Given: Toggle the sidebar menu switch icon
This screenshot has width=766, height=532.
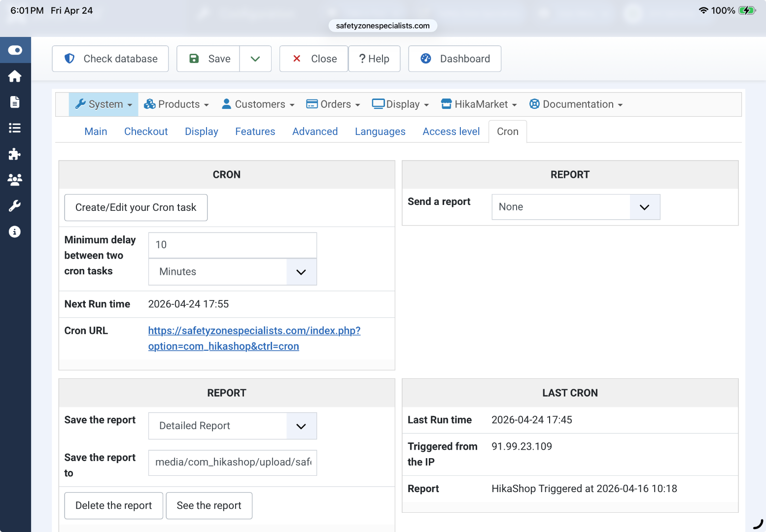Looking at the screenshot, I should point(15,50).
